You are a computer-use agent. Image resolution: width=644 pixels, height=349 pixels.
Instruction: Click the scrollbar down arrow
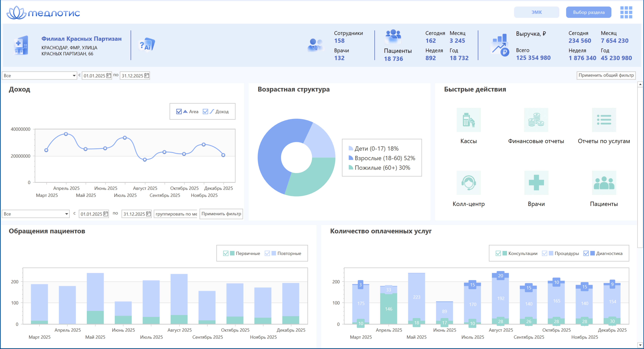point(640,345)
